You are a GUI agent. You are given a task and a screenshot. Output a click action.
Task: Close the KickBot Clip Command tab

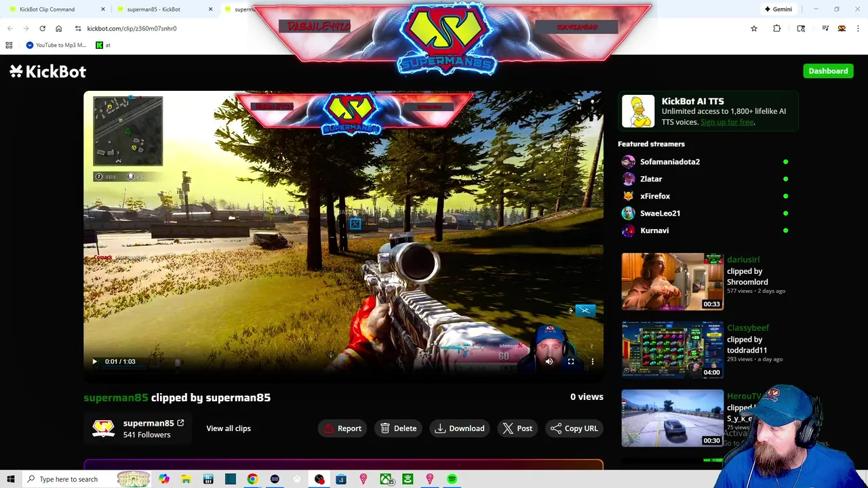pyautogui.click(x=103, y=9)
